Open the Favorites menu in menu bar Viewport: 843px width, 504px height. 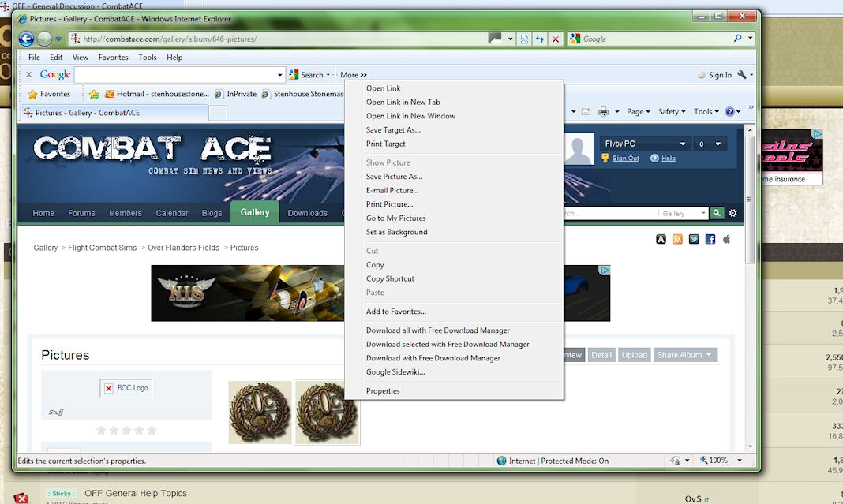[113, 57]
